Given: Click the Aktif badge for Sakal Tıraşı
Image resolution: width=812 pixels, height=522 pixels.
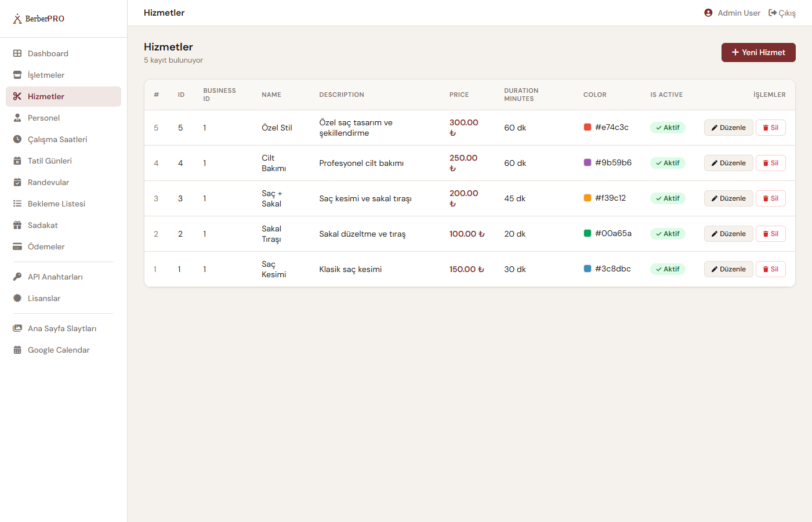Looking at the screenshot, I should 668,234.
